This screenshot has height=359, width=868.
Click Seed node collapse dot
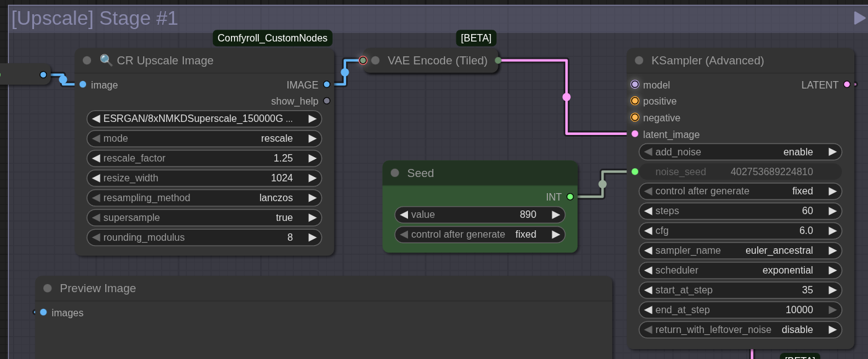(395, 173)
